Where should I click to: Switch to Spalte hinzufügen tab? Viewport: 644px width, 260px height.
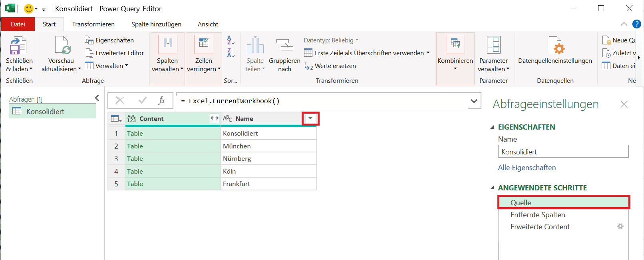pos(156,24)
